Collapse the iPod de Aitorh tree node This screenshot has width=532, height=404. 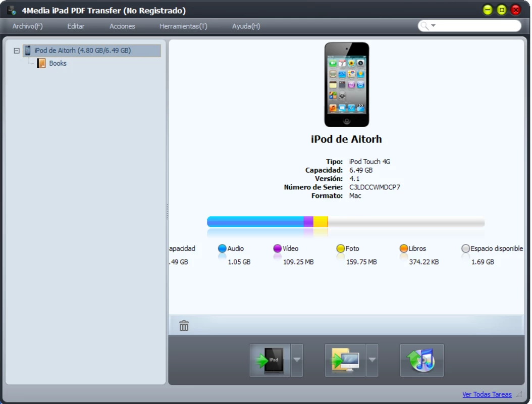pyautogui.click(x=17, y=51)
